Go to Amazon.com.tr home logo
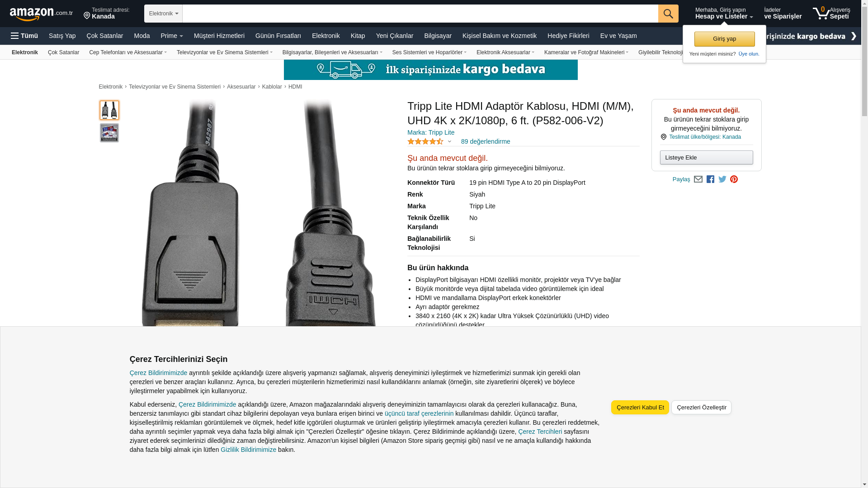The image size is (868, 488). pos(41,14)
